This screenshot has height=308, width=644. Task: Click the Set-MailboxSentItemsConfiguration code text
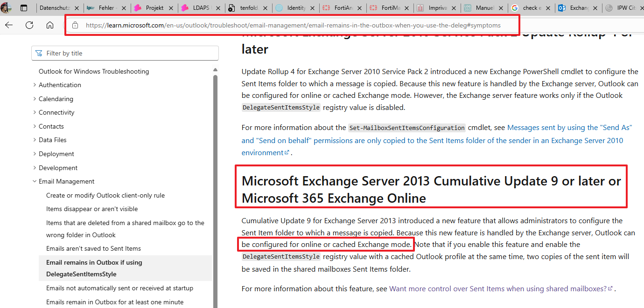click(407, 128)
